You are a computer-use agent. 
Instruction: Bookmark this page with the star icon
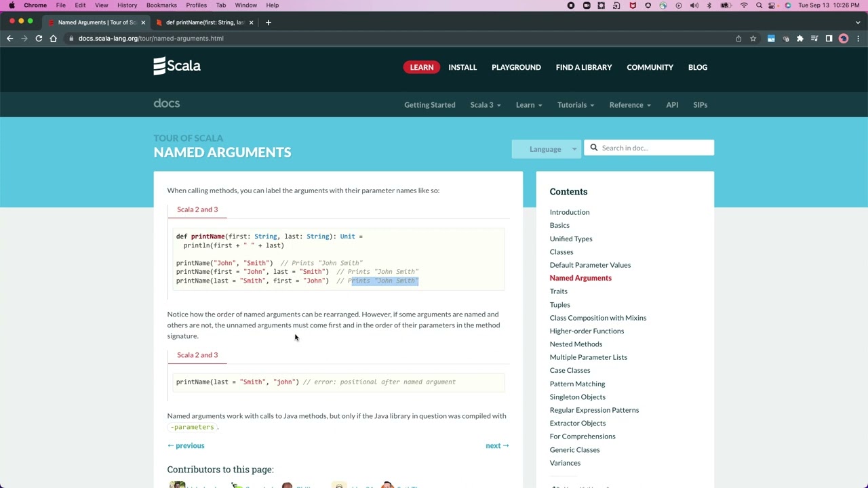point(753,39)
